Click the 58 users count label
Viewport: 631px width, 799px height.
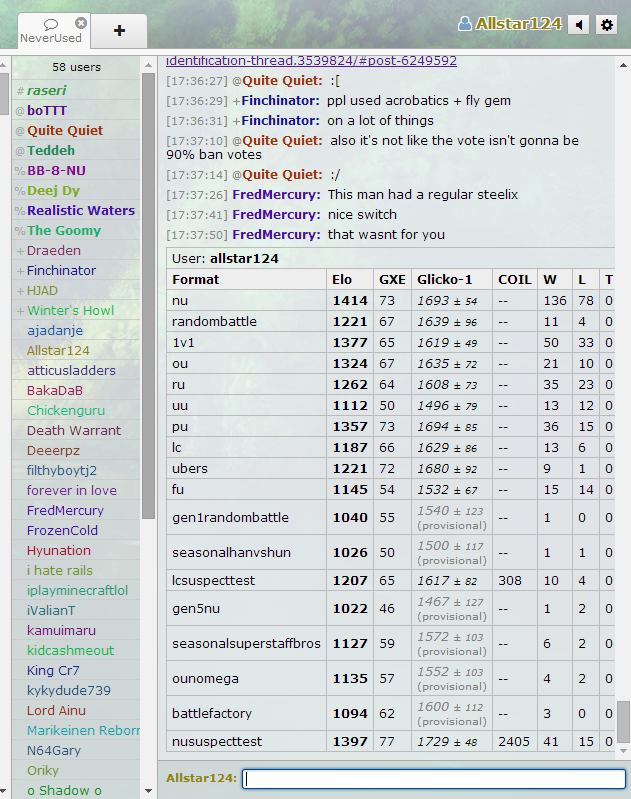(76, 67)
